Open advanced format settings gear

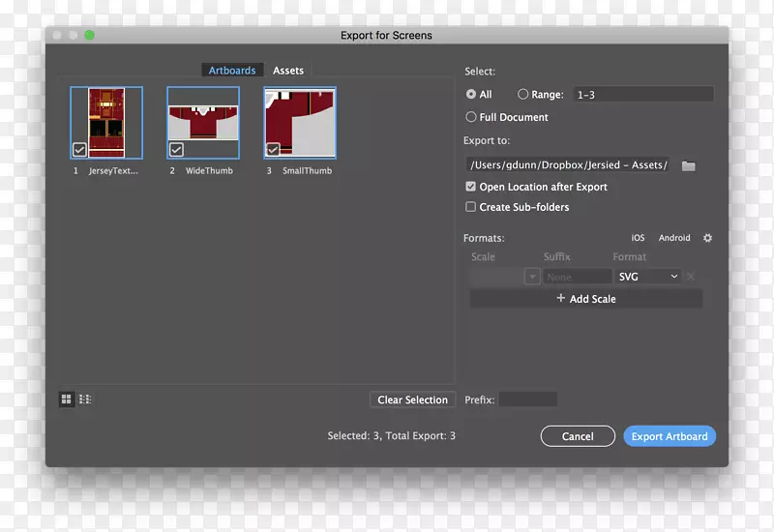[x=707, y=238]
